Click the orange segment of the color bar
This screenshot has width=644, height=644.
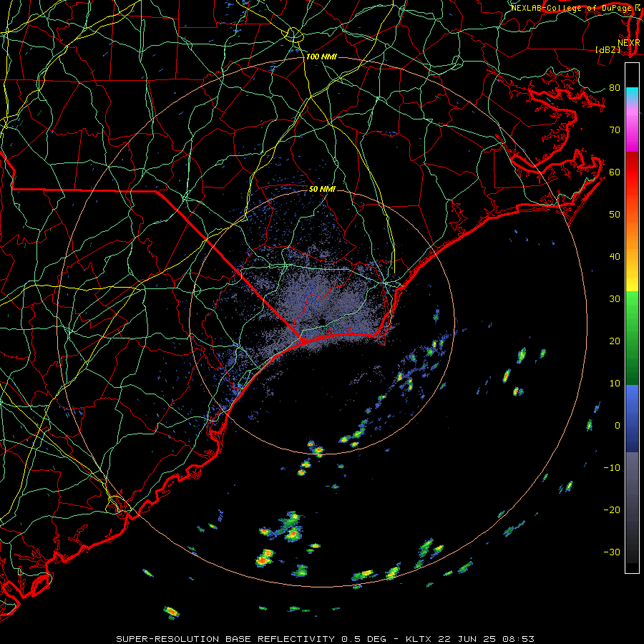(x=632, y=234)
